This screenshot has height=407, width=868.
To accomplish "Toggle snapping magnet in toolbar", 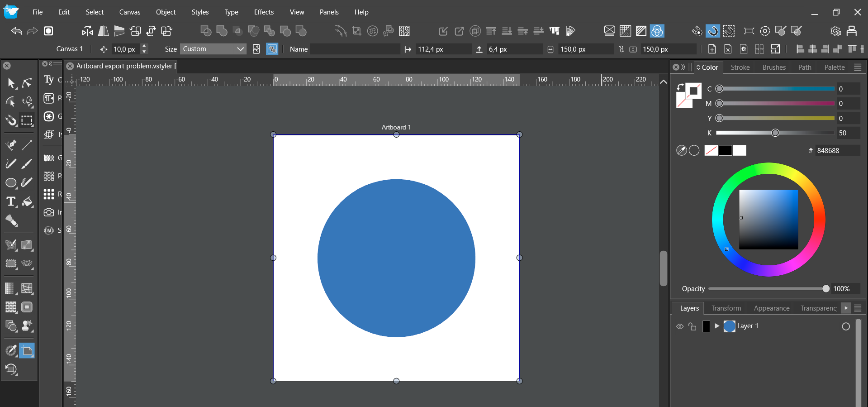I will click(712, 31).
